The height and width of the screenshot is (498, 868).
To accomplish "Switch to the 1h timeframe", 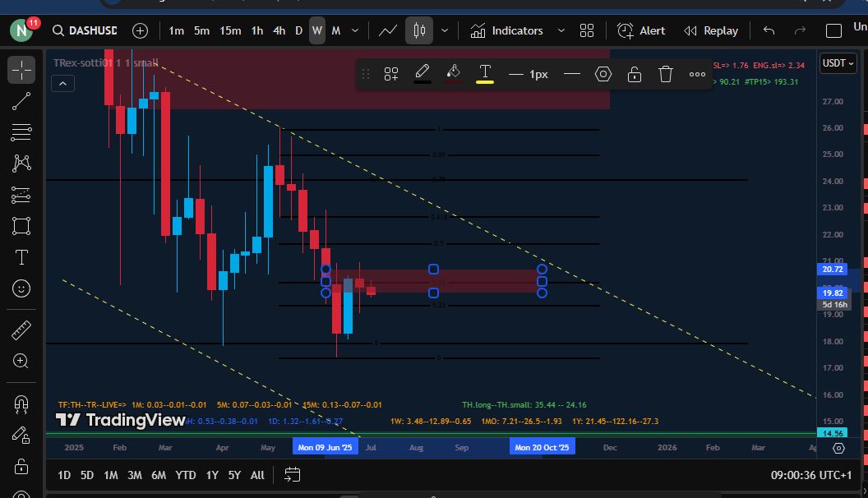I will click(x=256, y=30).
